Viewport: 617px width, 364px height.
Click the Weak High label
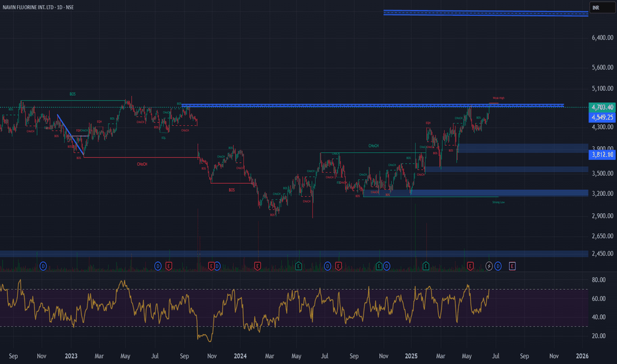(x=498, y=98)
